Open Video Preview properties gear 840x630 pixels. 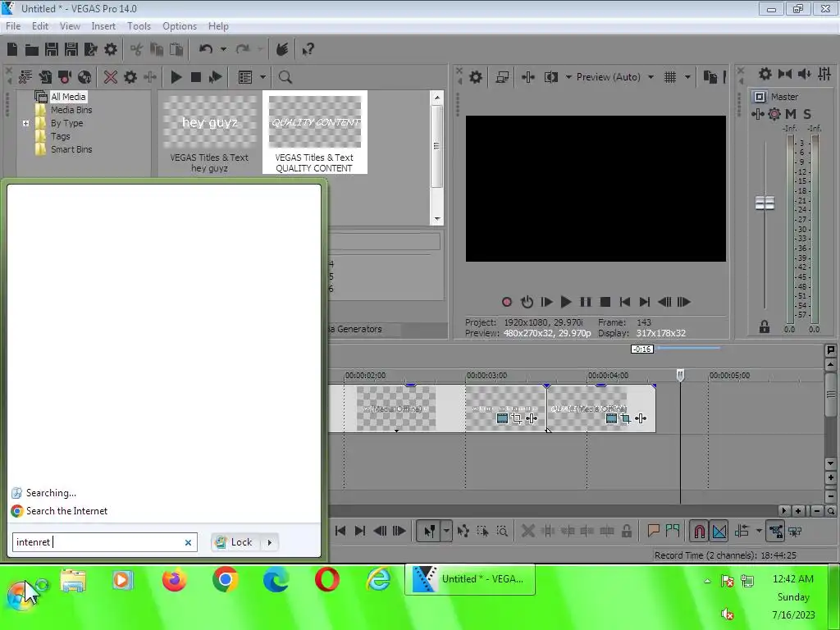tap(475, 77)
